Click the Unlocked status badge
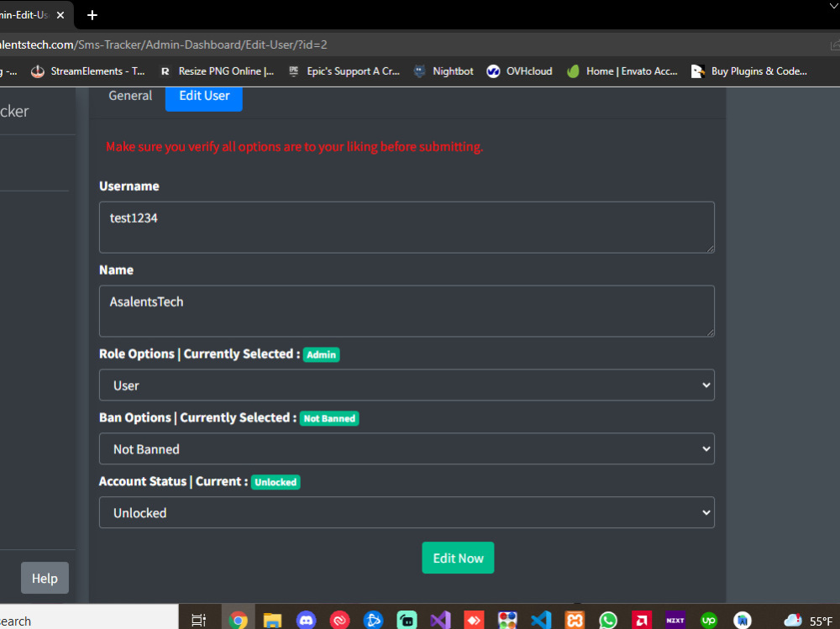Image resolution: width=840 pixels, height=629 pixels. 276,482
